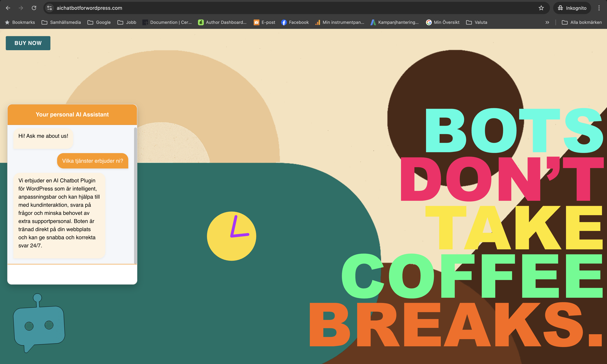607x364 pixels.
Task: Click the chat window scrollbar
Action: coord(135,195)
